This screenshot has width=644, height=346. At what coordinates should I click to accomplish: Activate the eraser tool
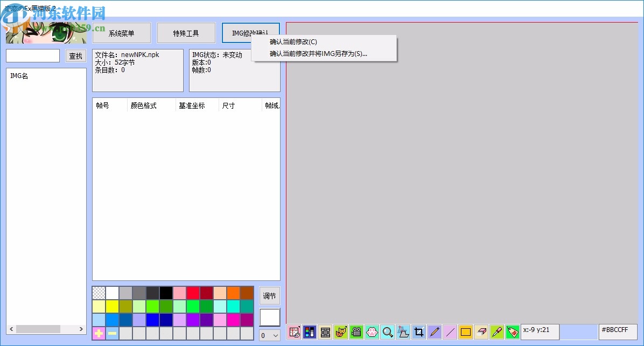tap(481, 332)
